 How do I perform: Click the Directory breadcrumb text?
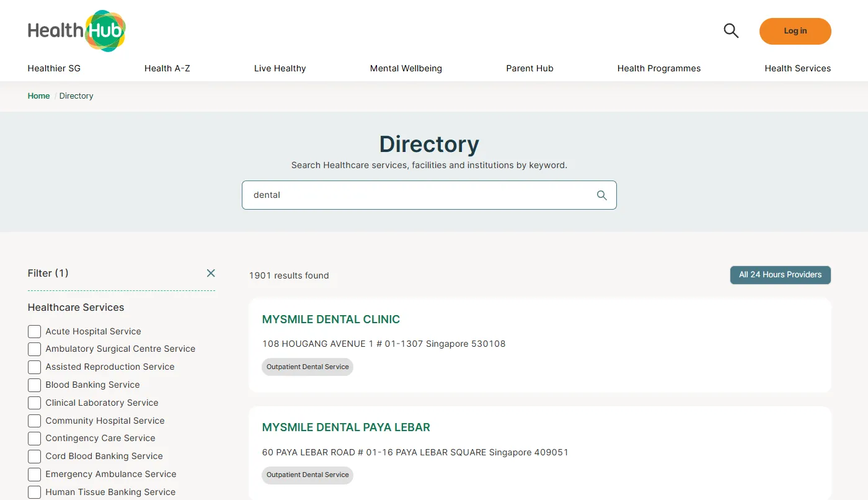coord(76,96)
